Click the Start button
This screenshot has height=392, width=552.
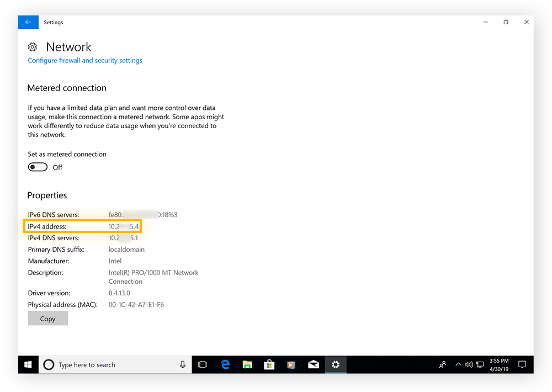[28, 364]
